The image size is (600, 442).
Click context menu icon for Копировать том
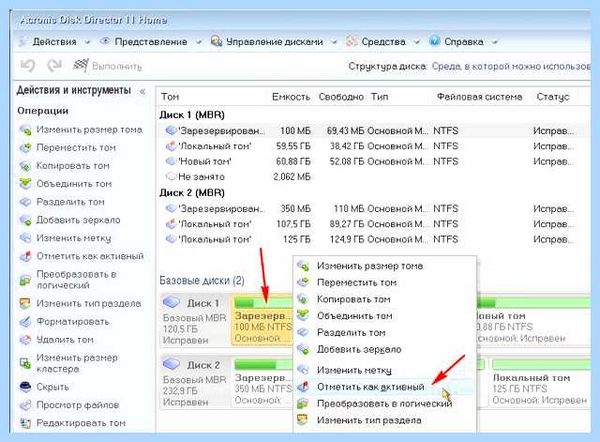point(303,299)
